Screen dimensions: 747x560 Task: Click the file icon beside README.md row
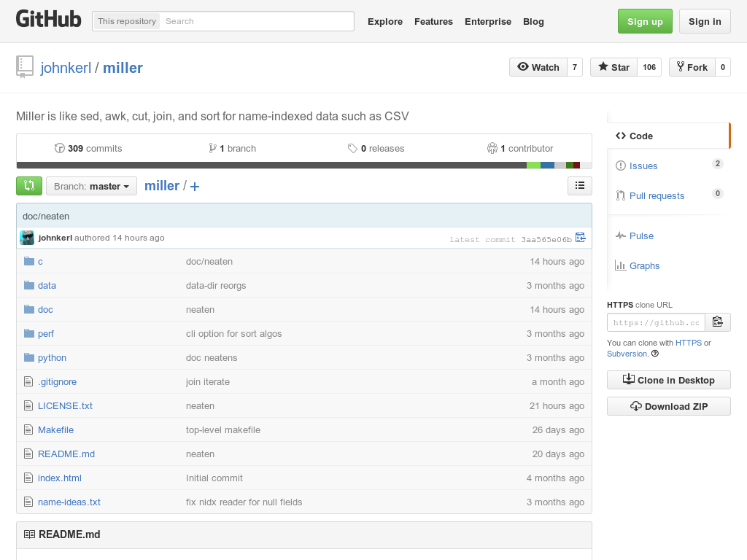pyautogui.click(x=28, y=454)
